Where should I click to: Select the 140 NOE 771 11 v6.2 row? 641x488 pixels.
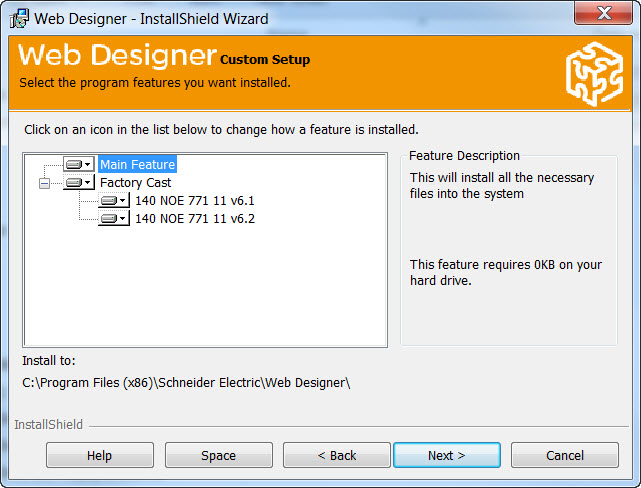(195, 219)
